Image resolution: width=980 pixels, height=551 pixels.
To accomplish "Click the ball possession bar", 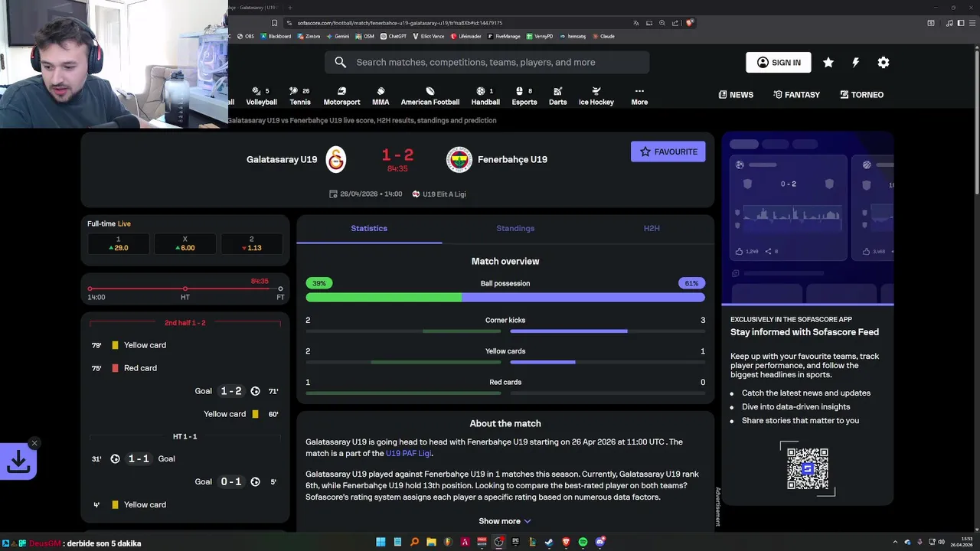I will coord(505,297).
